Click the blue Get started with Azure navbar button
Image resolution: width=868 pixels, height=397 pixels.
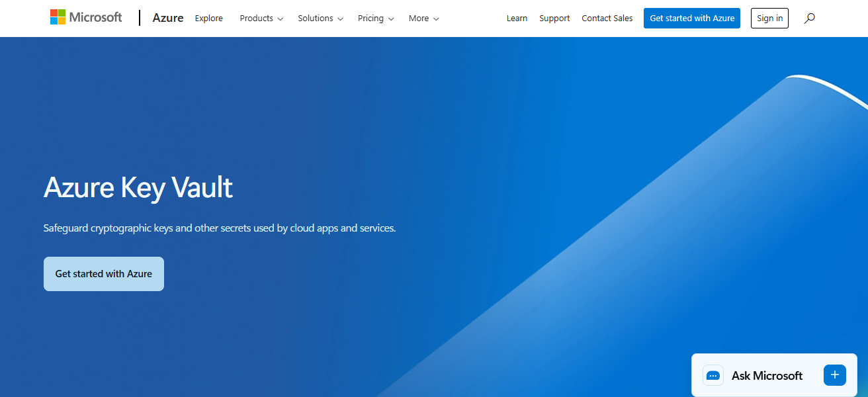point(691,18)
